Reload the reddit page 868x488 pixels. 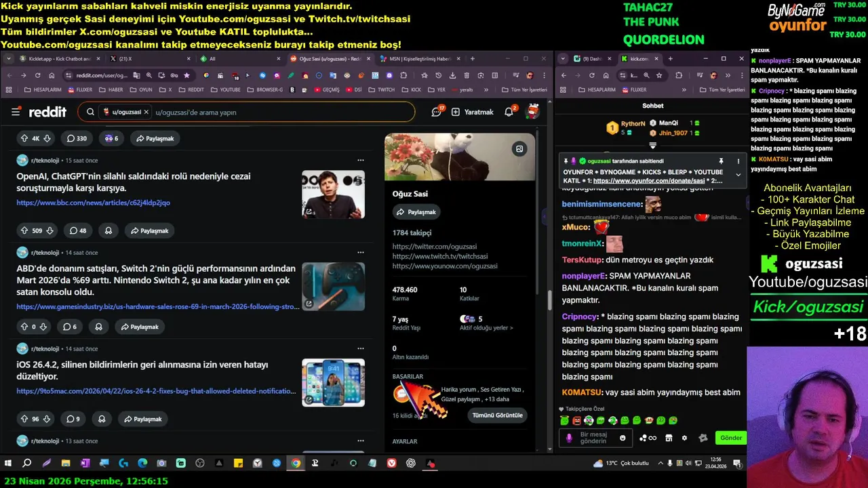[38, 75]
